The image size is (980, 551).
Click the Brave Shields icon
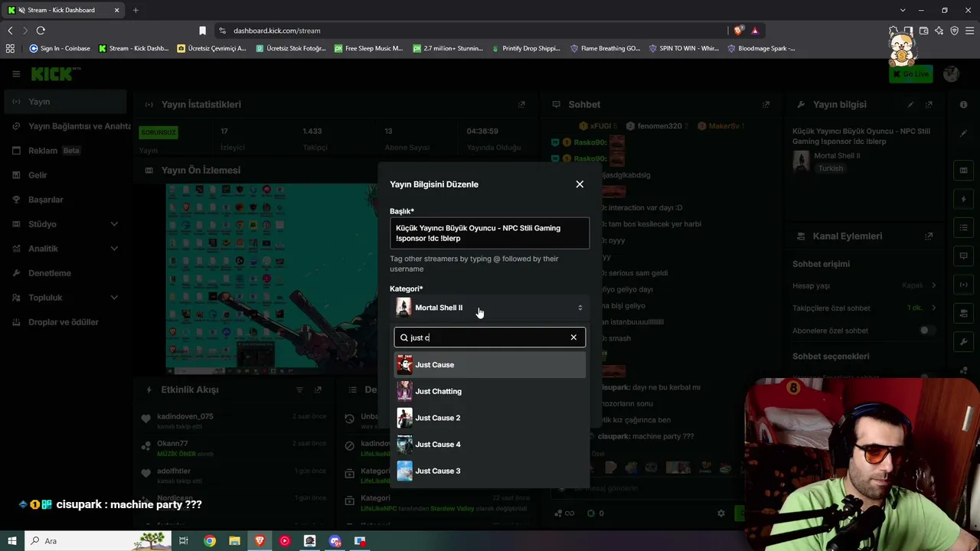(738, 31)
